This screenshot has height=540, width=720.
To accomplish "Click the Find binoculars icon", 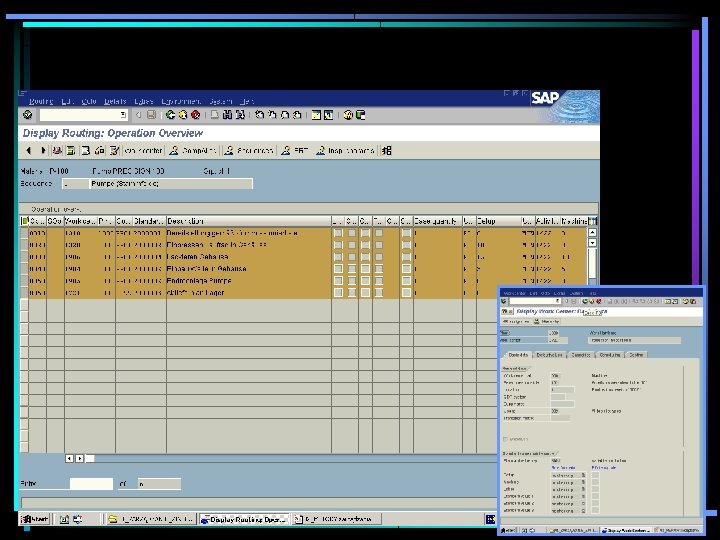I will click(227, 115).
